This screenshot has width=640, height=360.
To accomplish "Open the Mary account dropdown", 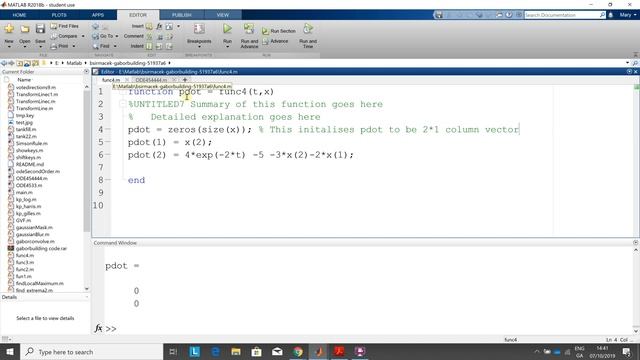I will (628, 15).
